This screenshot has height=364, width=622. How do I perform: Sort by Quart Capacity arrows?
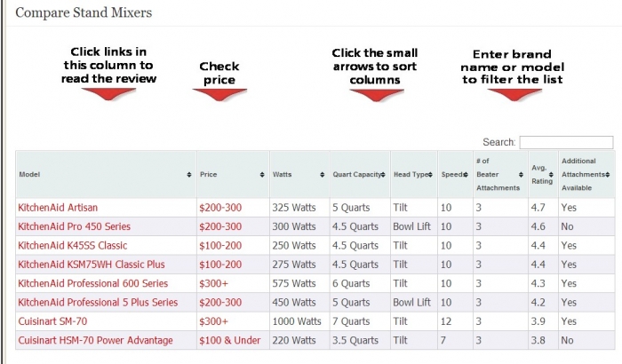click(x=383, y=175)
